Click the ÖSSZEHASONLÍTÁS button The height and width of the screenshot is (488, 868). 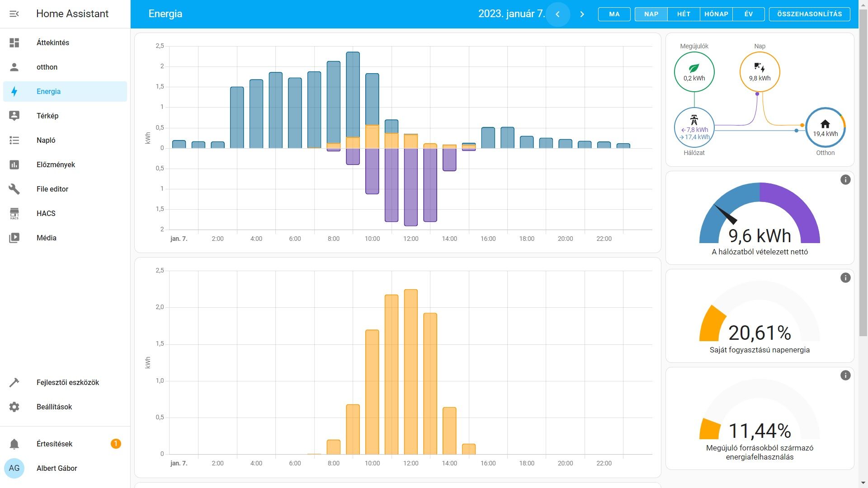809,14
